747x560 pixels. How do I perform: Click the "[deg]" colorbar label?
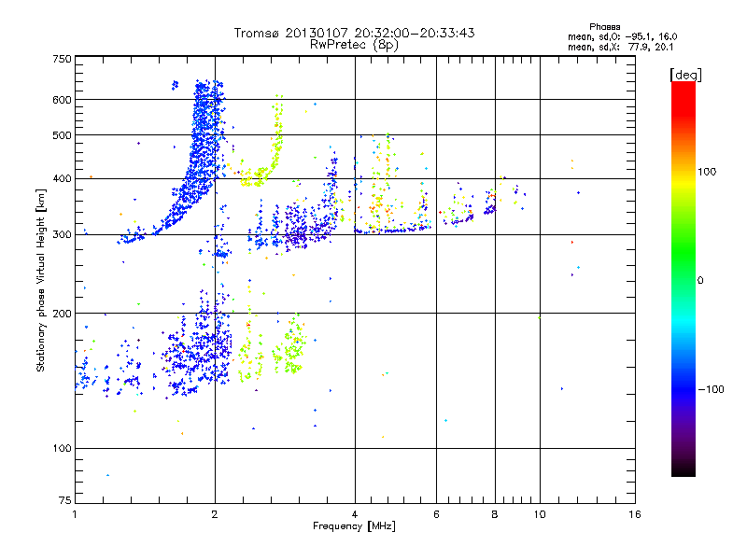point(685,75)
